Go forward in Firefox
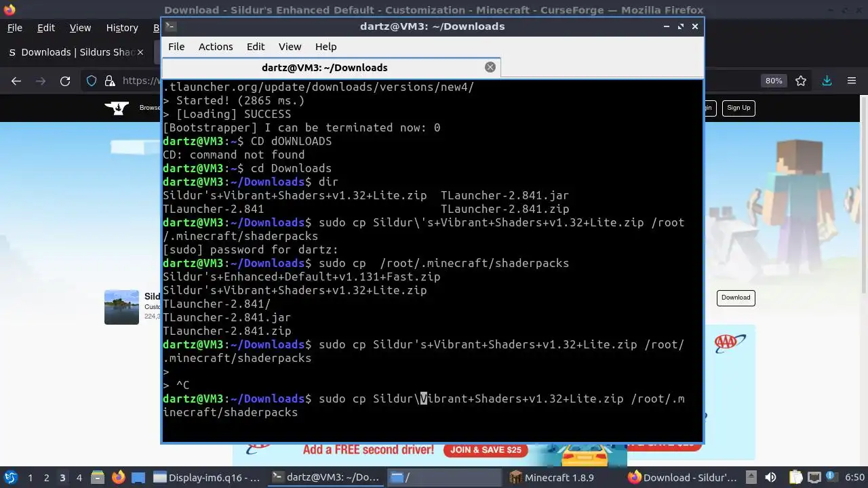Image resolution: width=868 pixels, height=488 pixels. pyautogui.click(x=41, y=81)
